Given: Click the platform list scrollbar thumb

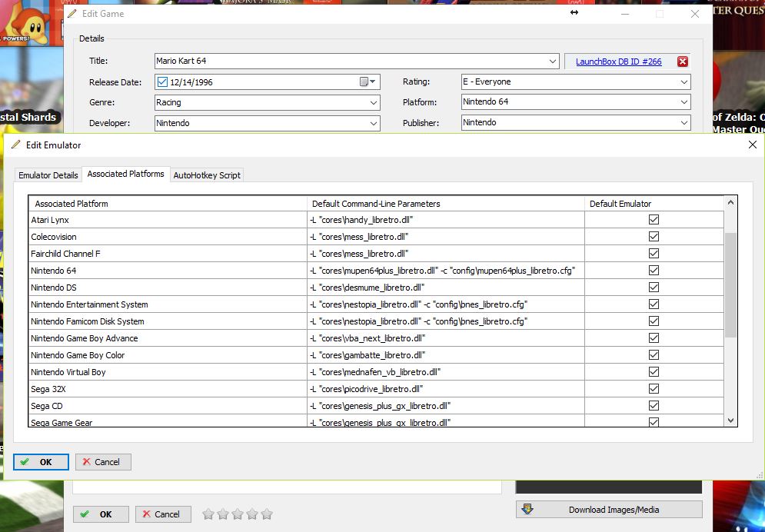Looking at the screenshot, I should pos(730,284).
